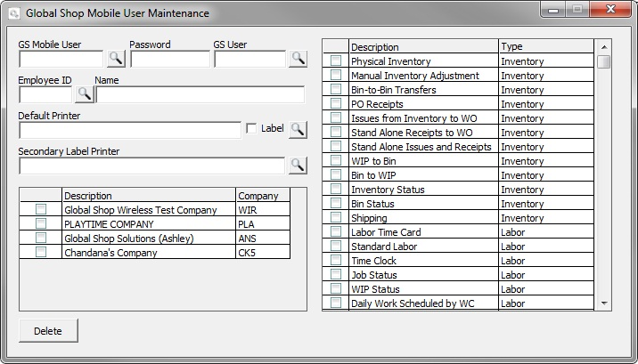The image size is (638, 364).
Task: Check the Chandana's Company checkbox
Action: point(41,252)
